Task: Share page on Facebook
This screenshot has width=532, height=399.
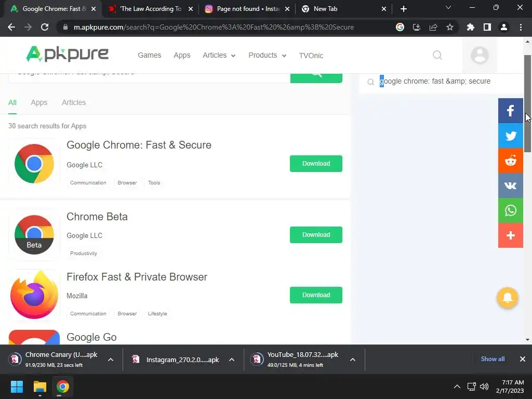Action: pos(510,111)
